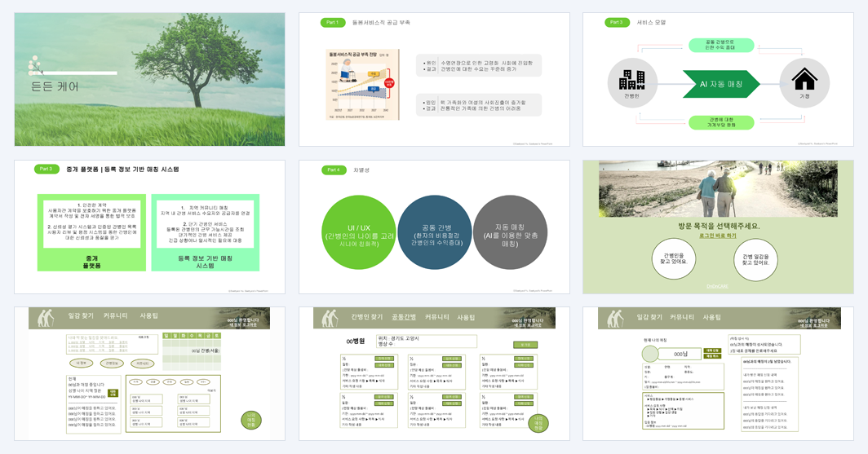Click the Part 4 badge
The height and width of the screenshot is (454, 868).
(334, 170)
